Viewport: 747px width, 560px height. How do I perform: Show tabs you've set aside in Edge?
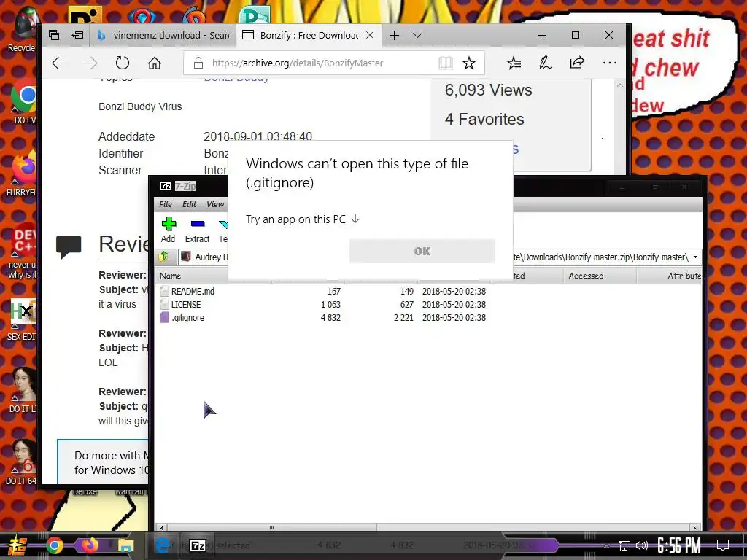(x=54, y=35)
